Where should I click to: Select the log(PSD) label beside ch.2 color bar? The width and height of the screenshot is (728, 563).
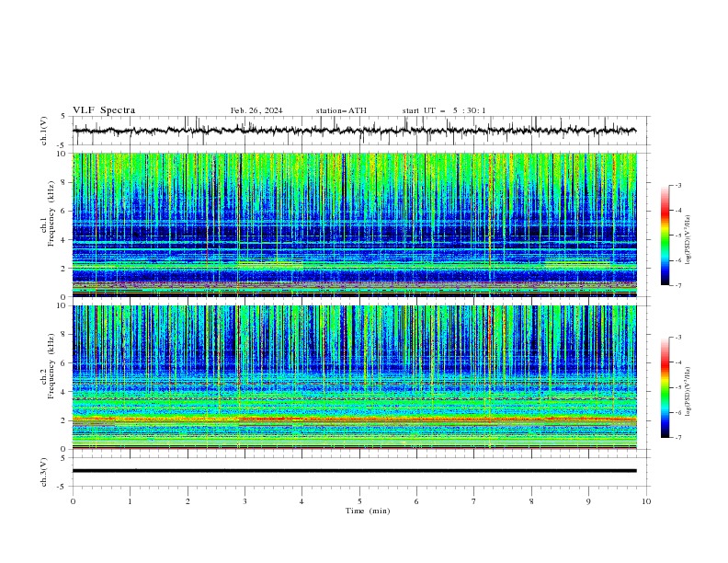point(688,391)
